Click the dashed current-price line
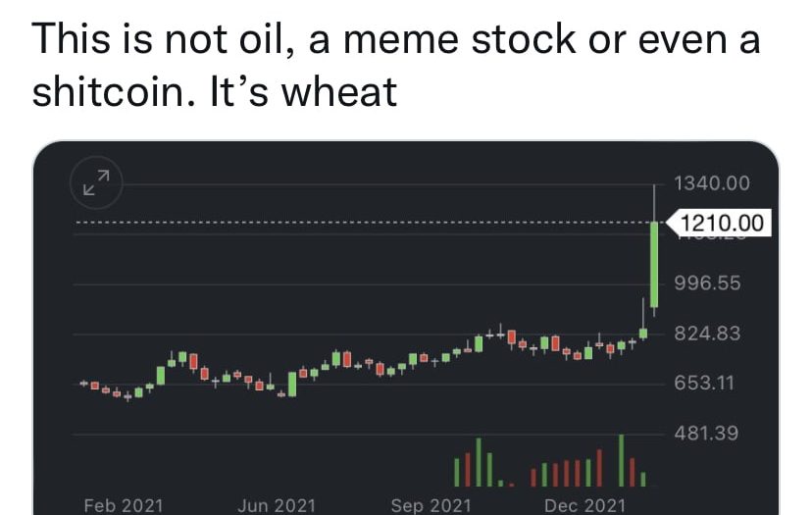The image size is (812, 515). (x=343, y=224)
